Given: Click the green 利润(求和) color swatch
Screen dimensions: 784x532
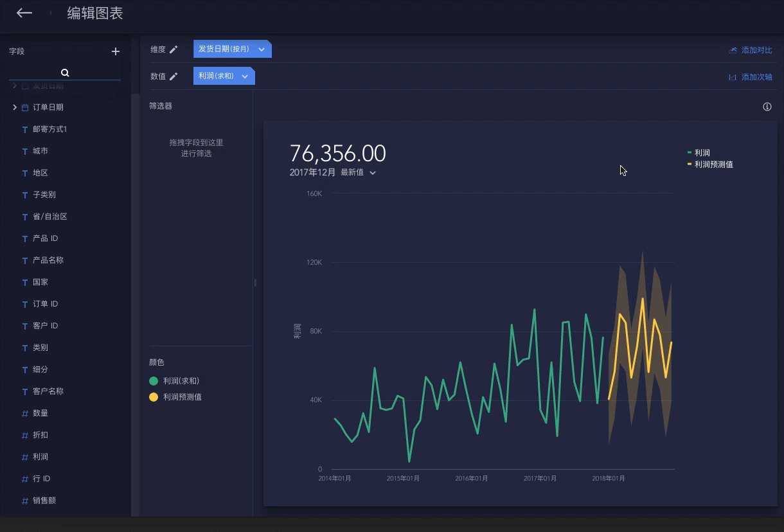Looking at the screenshot, I should pyautogui.click(x=154, y=381).
